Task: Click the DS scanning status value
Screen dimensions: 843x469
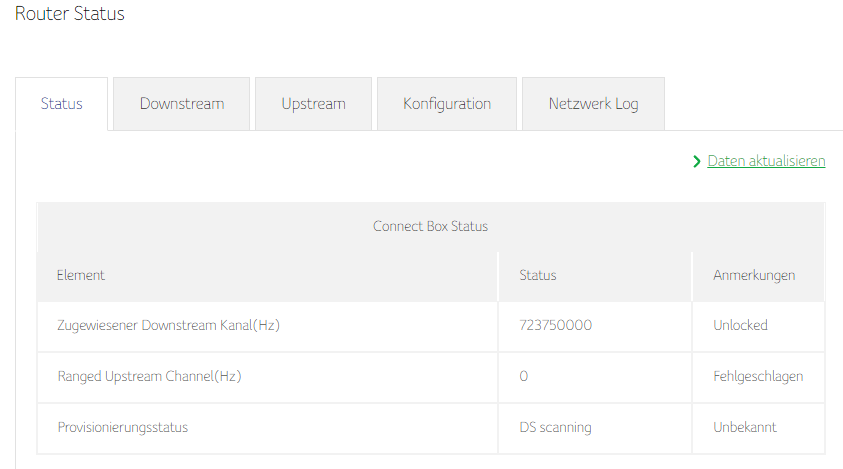Action: (x=555, y=428)
